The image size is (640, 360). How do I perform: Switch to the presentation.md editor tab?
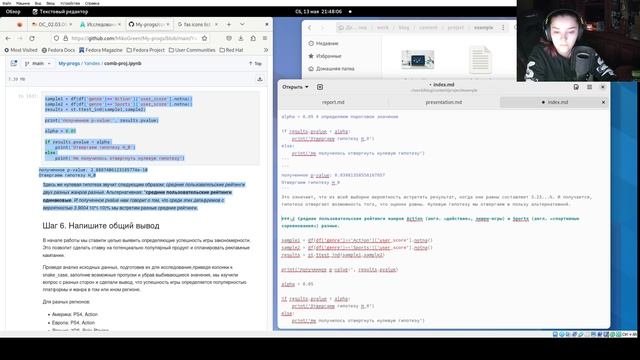(444, 102)
